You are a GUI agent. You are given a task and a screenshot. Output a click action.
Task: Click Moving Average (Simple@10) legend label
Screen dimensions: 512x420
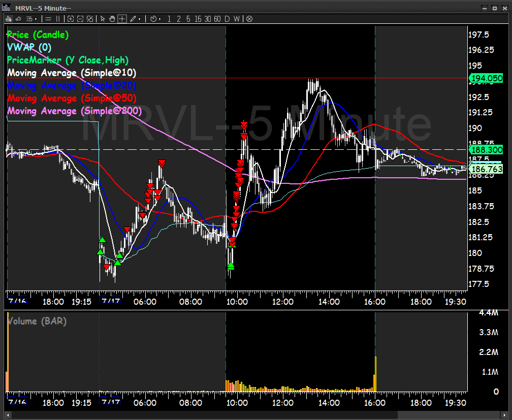tap(72, 73)
